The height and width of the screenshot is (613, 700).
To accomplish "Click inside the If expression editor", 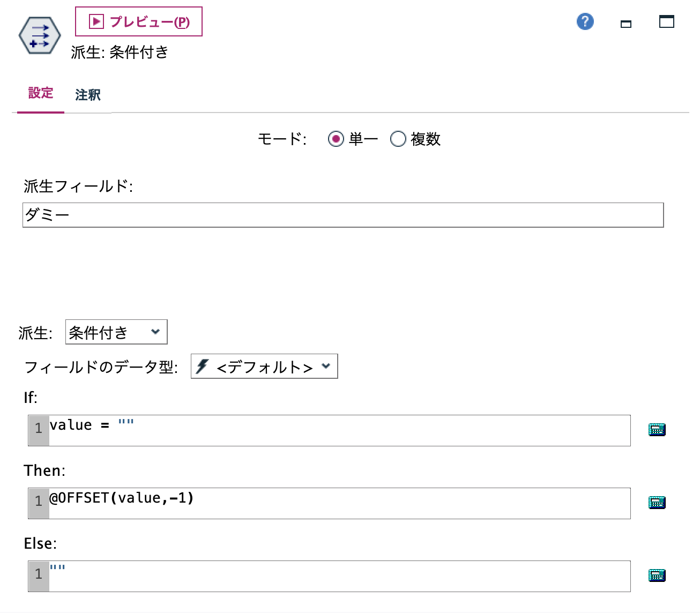I will [322, 429].
